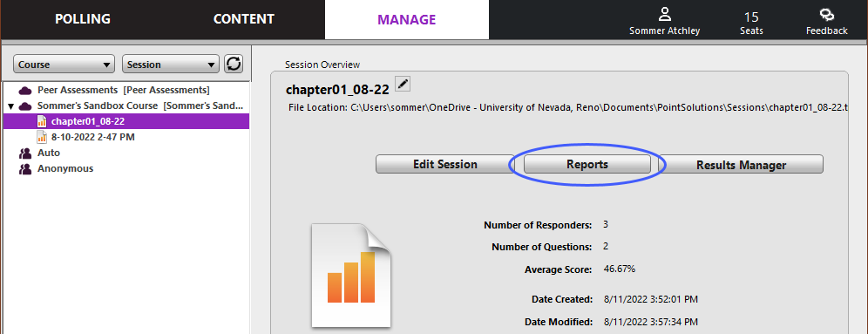Open the Sommer Atchley user profile icon
868x334 pixels.
tap(664, 15)
